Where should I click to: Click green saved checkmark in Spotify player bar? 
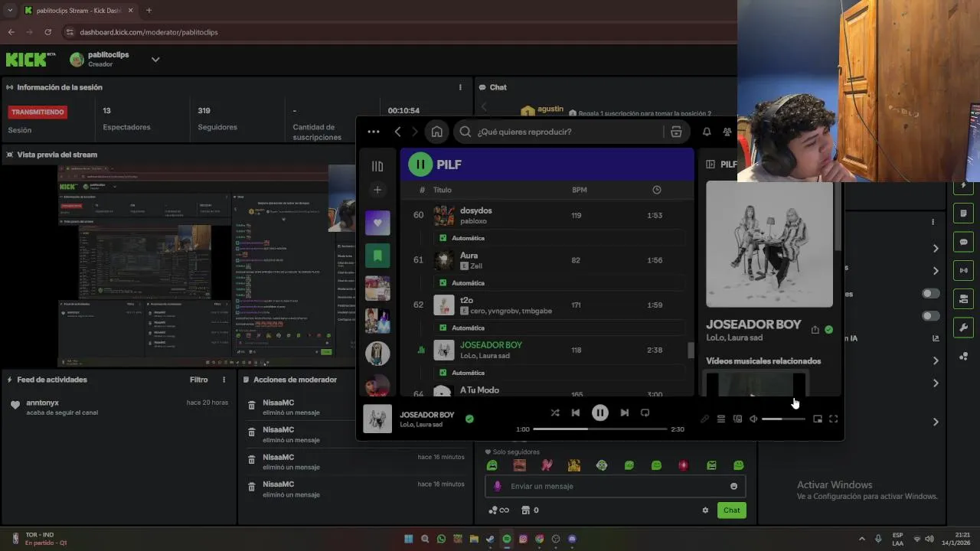[469, 419]
